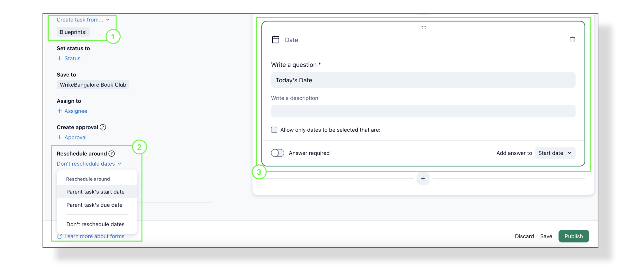Click the drag handle dots above Date

(x=423, y=27)
